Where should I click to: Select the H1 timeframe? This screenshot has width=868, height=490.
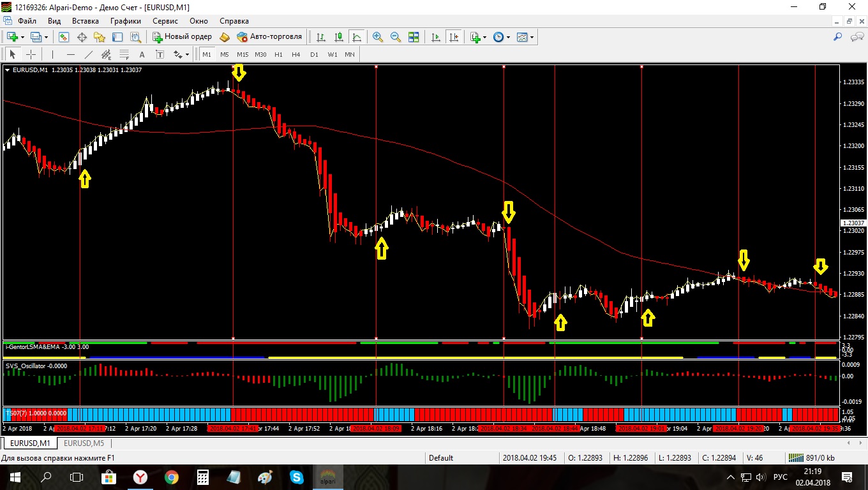(x=278, y=54)
